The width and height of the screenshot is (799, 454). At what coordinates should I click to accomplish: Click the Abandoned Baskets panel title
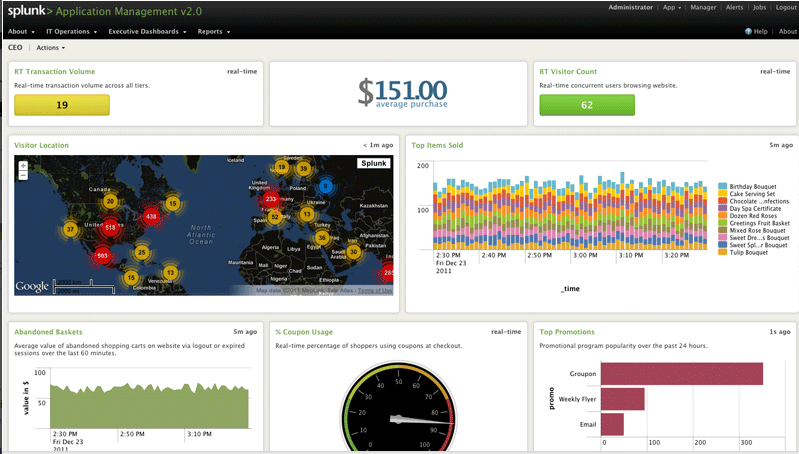coord(48,332)
